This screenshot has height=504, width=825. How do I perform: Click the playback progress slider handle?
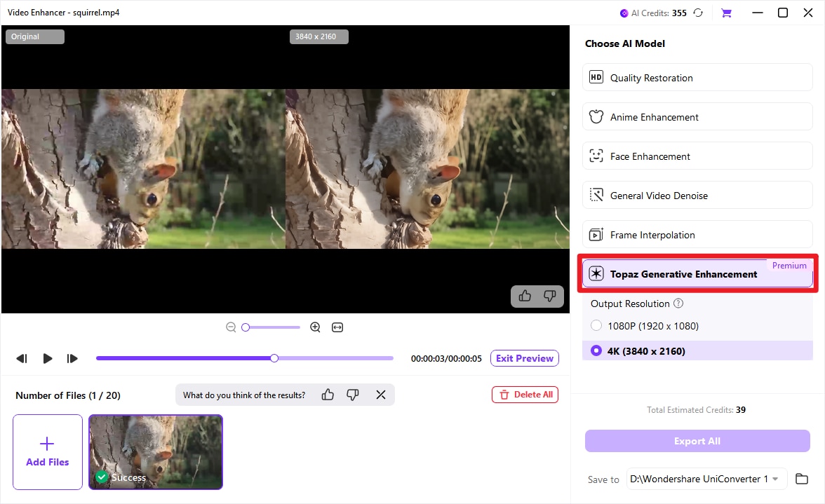[274, 358]
